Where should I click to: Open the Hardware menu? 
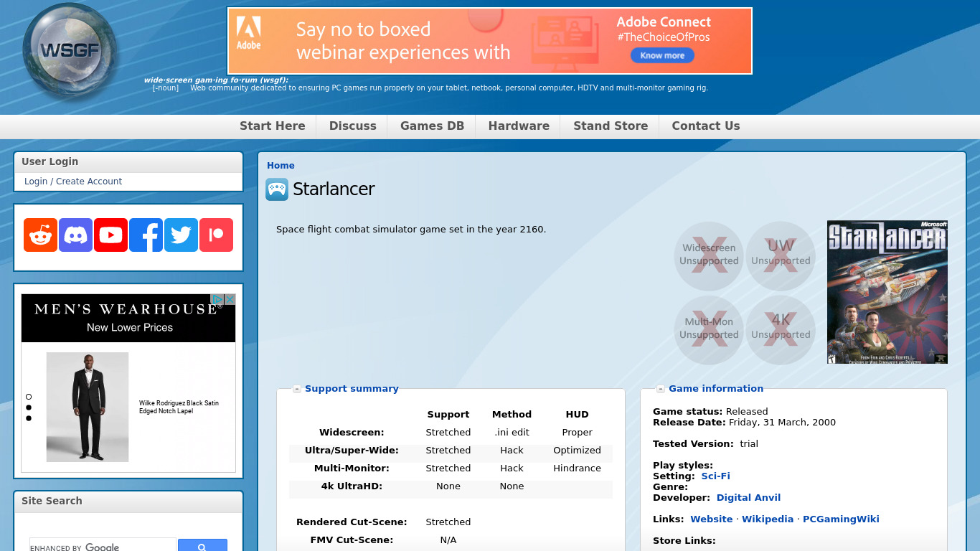[x=519, y=126]
